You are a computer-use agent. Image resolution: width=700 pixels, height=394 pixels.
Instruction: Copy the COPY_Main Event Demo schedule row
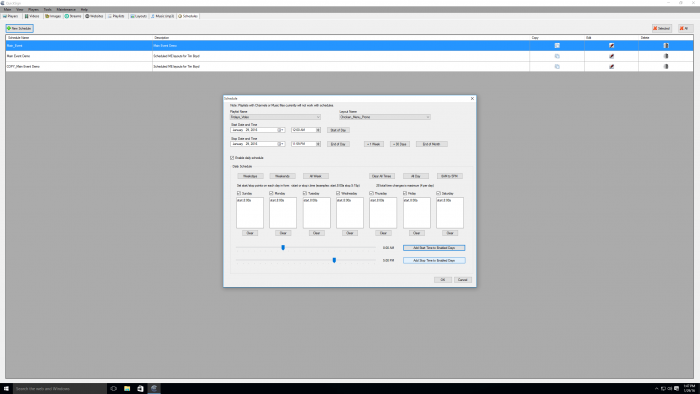click(557, 66)
